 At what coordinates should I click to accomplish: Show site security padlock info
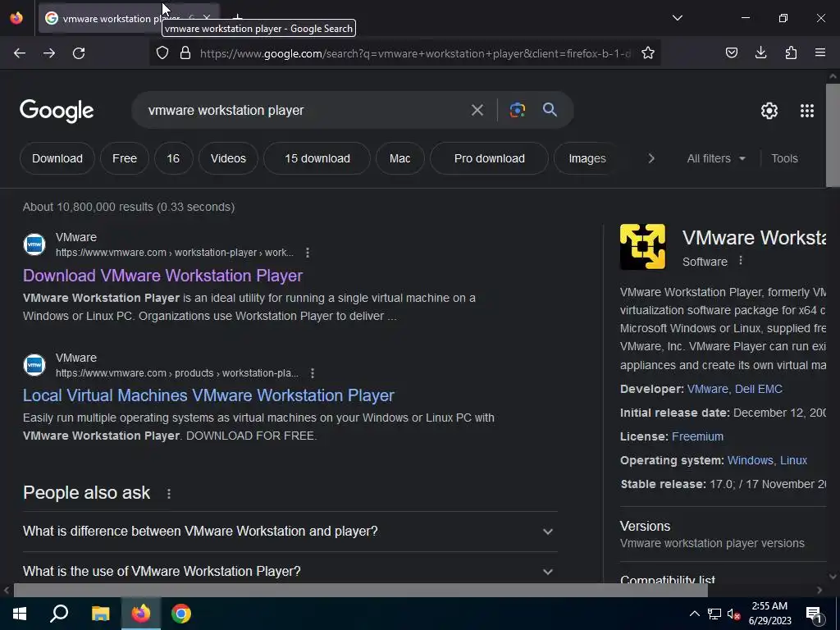(185, 53)
